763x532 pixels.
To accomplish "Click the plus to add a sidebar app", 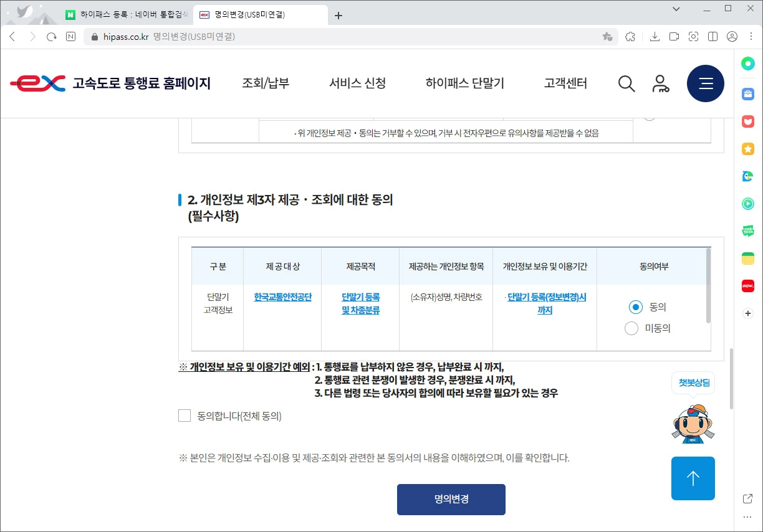I will pos(747,313).
